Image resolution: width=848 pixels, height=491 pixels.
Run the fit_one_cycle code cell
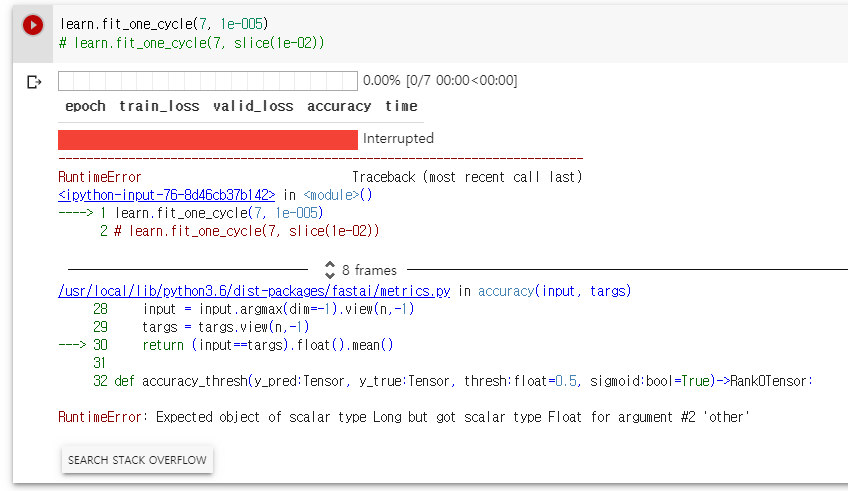(33, 25)
